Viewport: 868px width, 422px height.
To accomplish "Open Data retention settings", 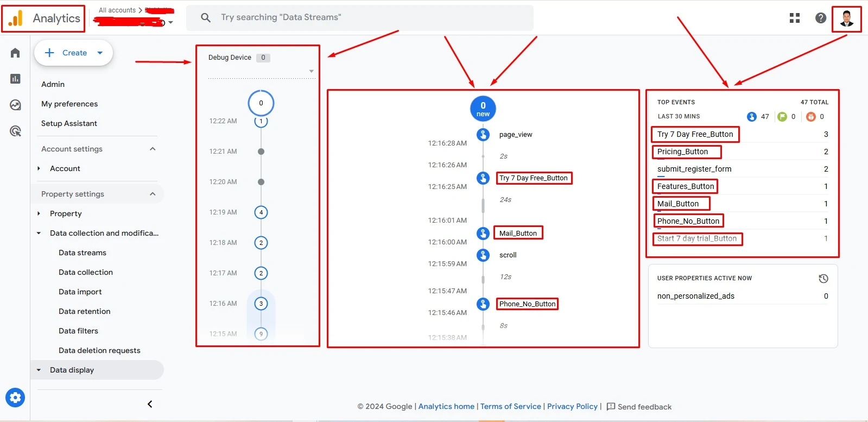I will (85, 311).
